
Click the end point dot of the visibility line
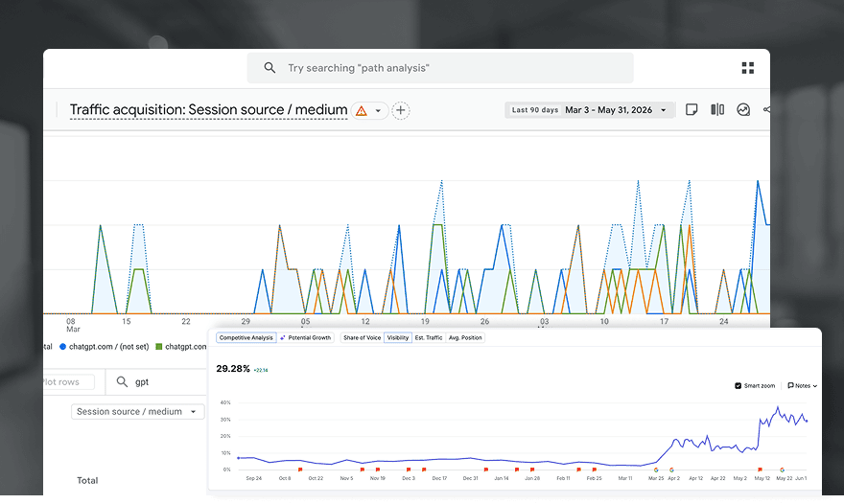tap(807, 422)
